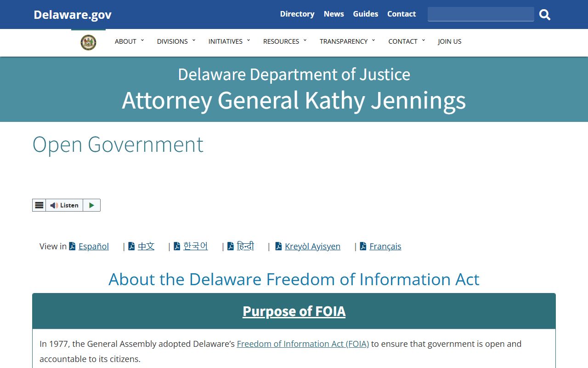Expand the CONTACT menu chevron
This screenshot has height=368, width=588.
[x=424, y=40]
